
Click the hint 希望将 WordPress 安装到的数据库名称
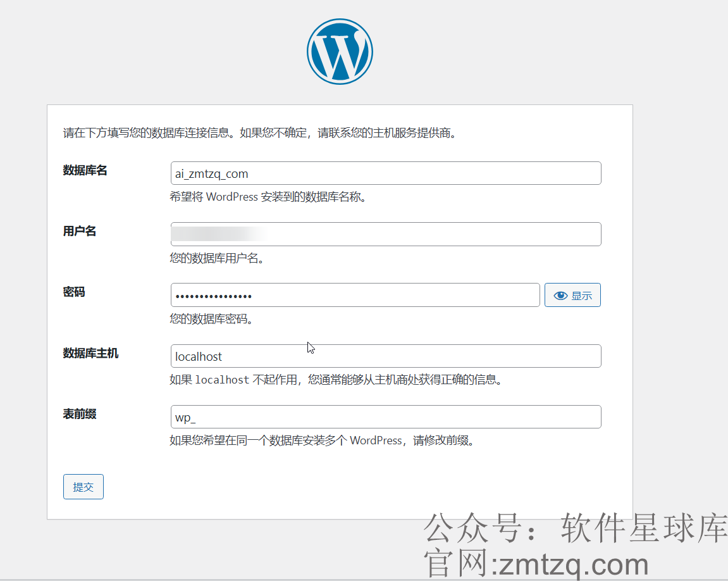click(268, 197)
